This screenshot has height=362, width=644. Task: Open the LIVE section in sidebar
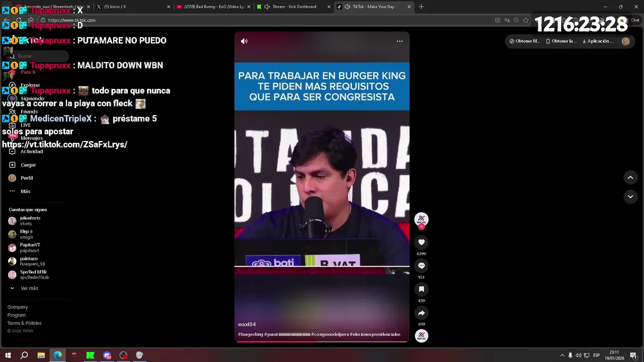pyautogui.click(x=20, y=125)
